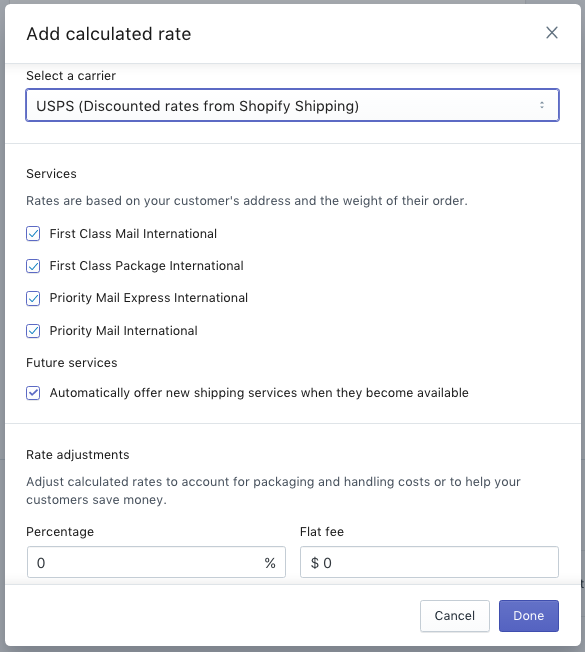Click the Select a carrier label
585x652 pixels.
pyautogui.click(x=71, y=76)
